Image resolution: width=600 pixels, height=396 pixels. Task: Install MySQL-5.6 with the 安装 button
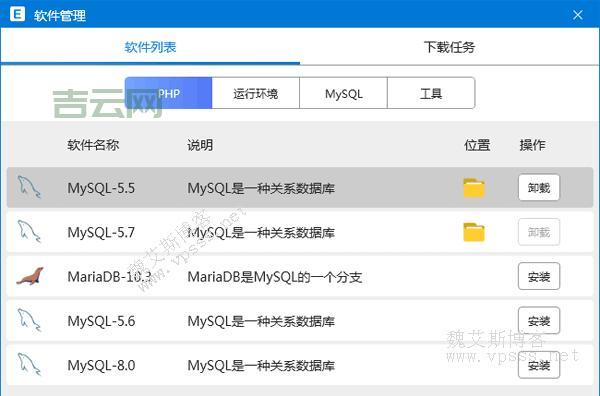[539, 321]
